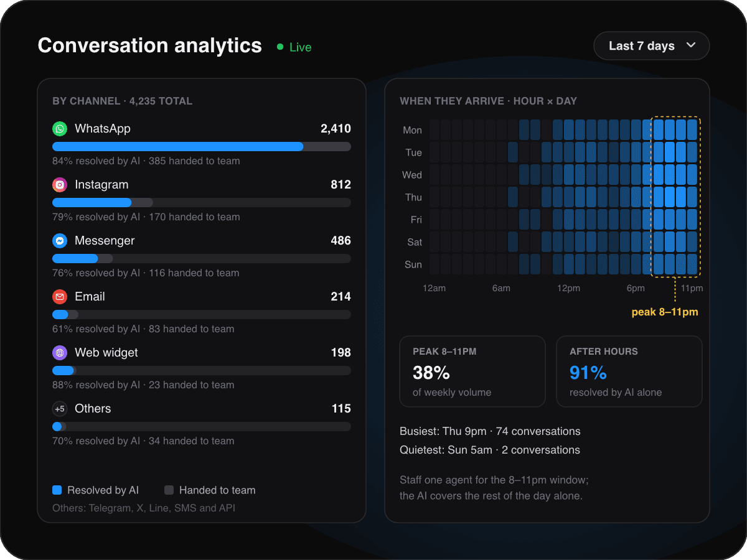Click the Others count 115
Screen dimensions: 747x560
pyautogui.click(x=342, y=409)
